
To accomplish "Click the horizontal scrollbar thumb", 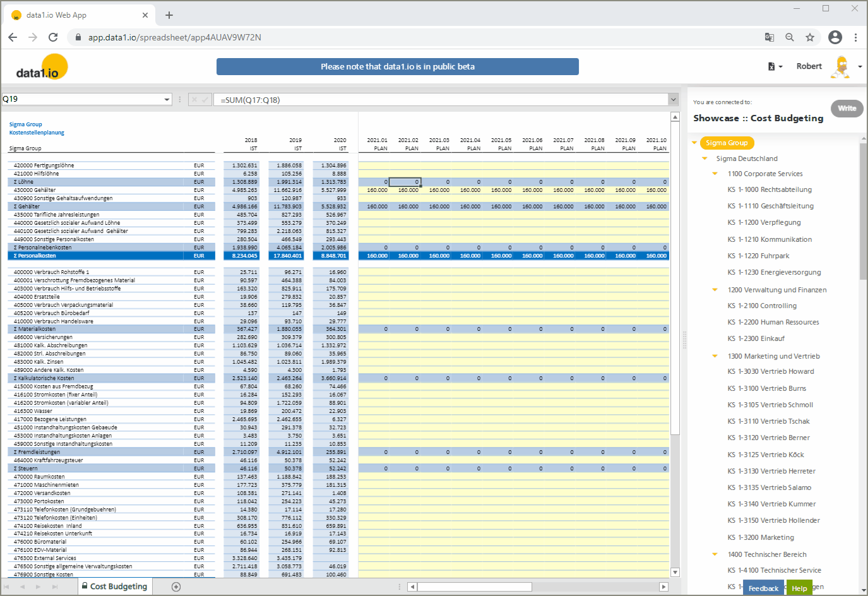I will tap(474, 587).
